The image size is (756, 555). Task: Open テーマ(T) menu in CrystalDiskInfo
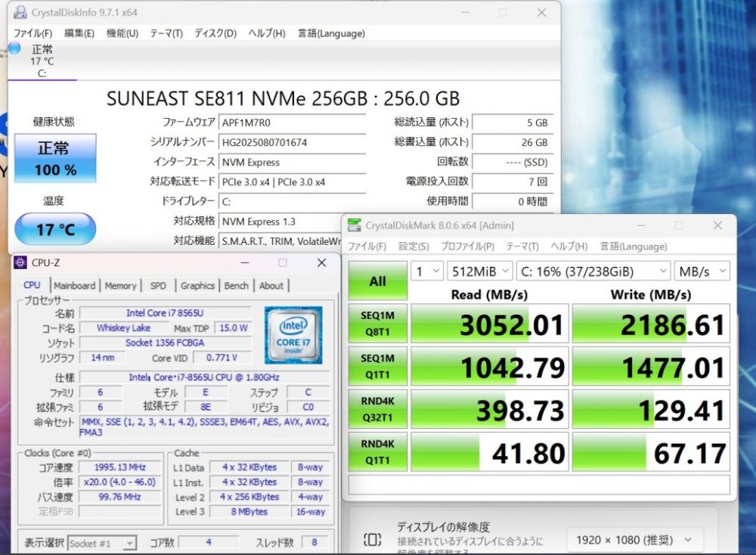click(166, 33)
